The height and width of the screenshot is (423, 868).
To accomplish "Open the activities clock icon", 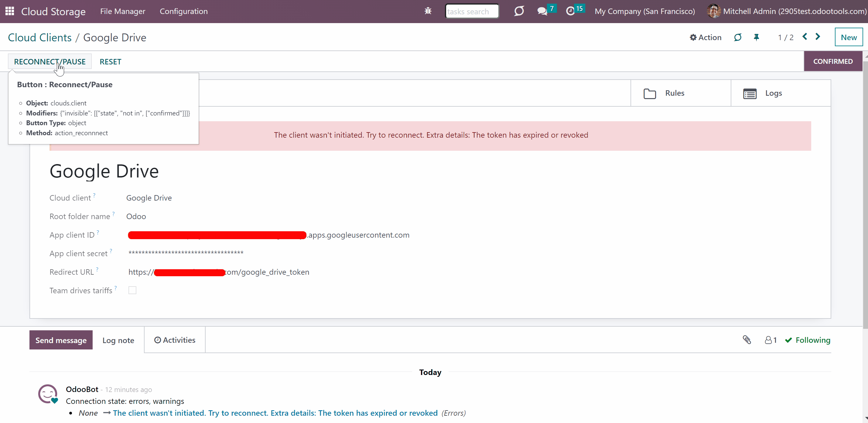I will pos(570,11).
